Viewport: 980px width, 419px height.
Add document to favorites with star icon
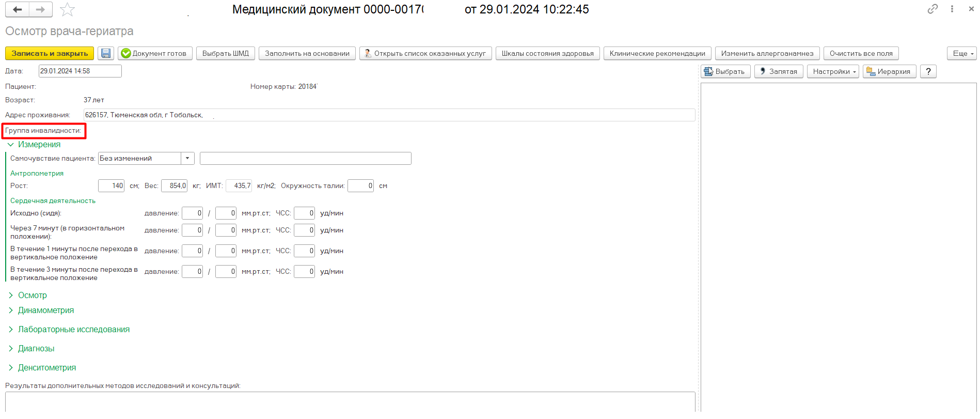(x=67, y=10)
